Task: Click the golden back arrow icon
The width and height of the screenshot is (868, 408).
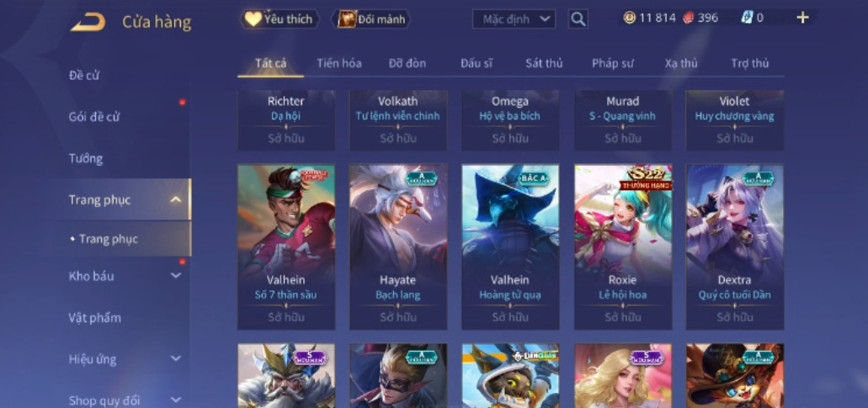Action: click(88, 22)
